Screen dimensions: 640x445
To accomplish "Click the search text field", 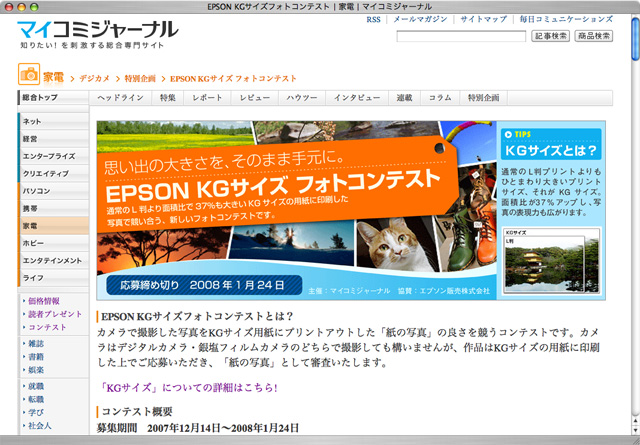I will point(461,36).
